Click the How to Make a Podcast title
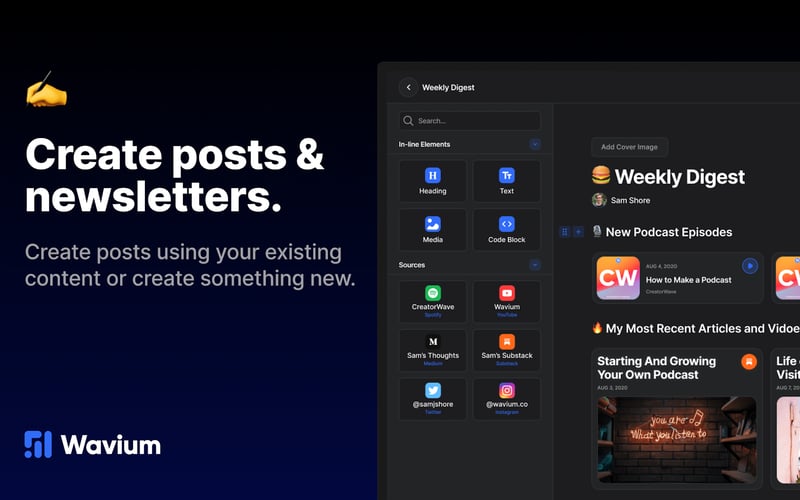This screenshot has width=800, height=500. pos(688,280)
